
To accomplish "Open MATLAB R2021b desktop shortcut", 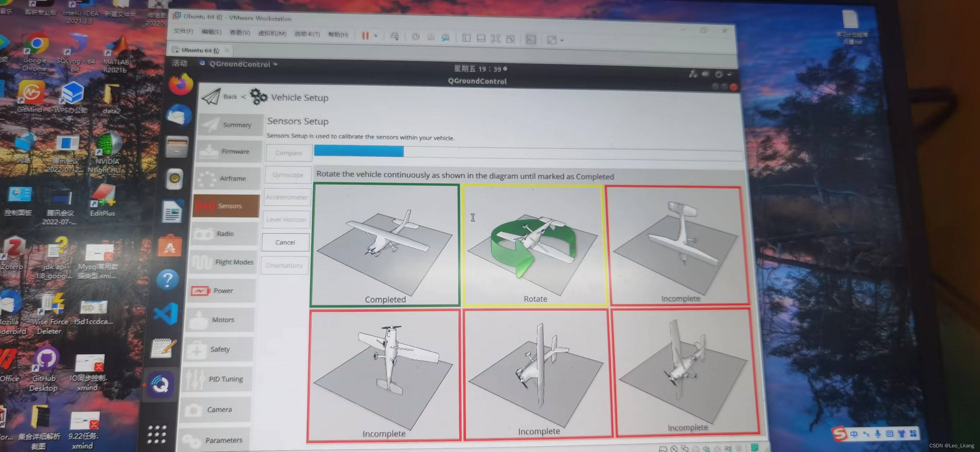I will coord(116,55).
